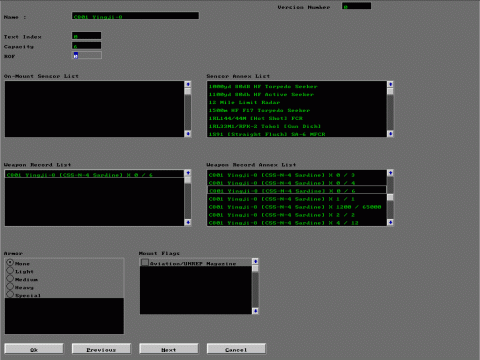Click down arrow of Sensor Annex List scrollbar
The width and height of the screenshot is (480, 360).
coord(390,134)
